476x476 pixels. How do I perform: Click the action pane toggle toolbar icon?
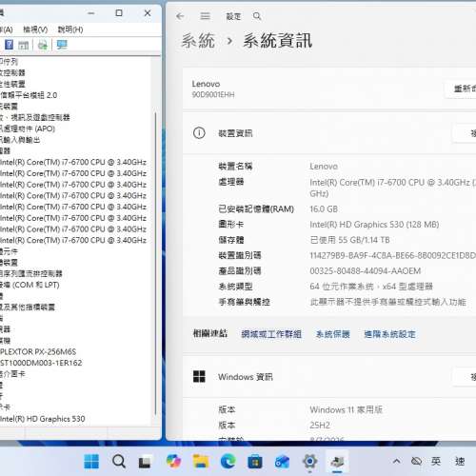pos(23,45)
